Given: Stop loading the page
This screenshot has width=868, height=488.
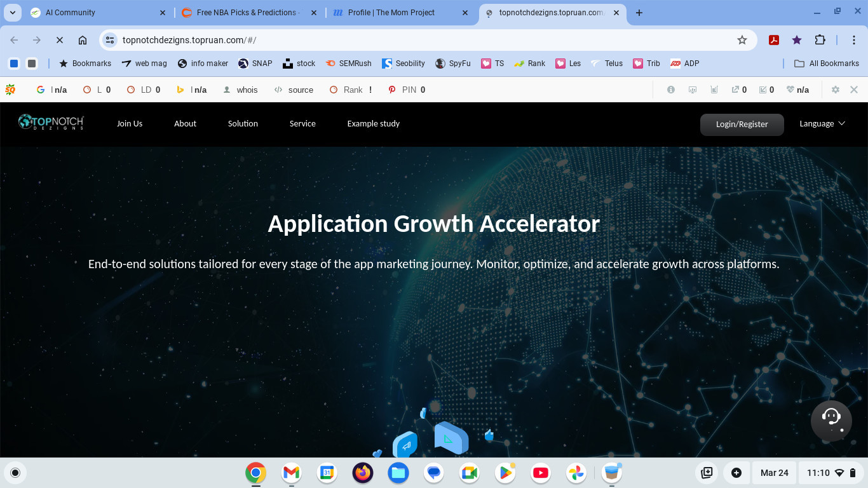Looking at the screenshot, I should 60,40.
